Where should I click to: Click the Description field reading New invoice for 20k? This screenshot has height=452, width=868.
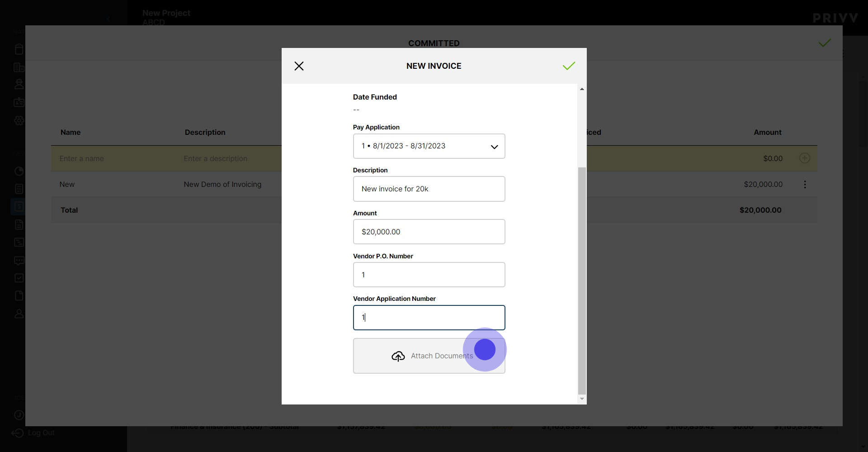pos(429,189)
